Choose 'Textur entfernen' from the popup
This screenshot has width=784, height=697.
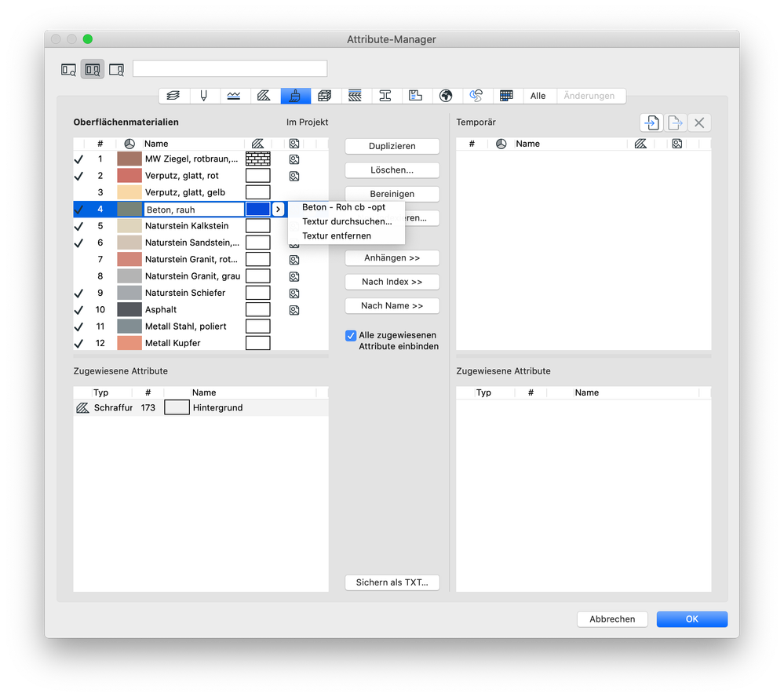pos(337,236)
